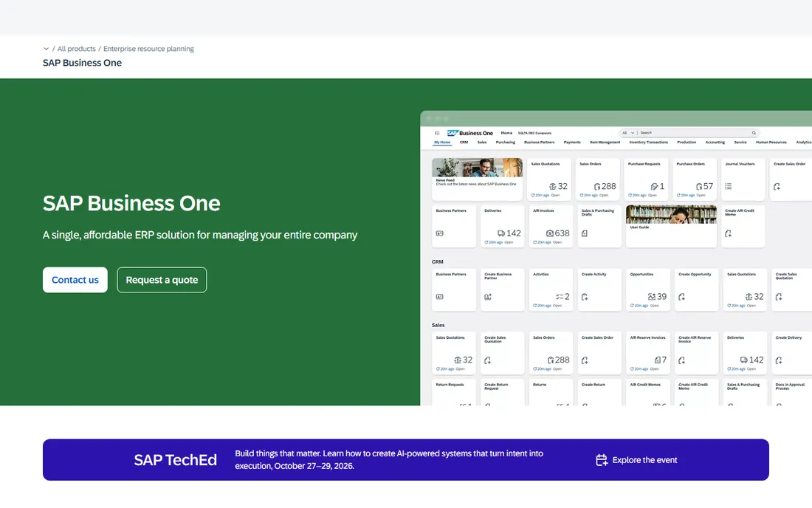Click the add-document icon on Create Activity tile
This screenshot has width=812, height=508.
point(585,297)
